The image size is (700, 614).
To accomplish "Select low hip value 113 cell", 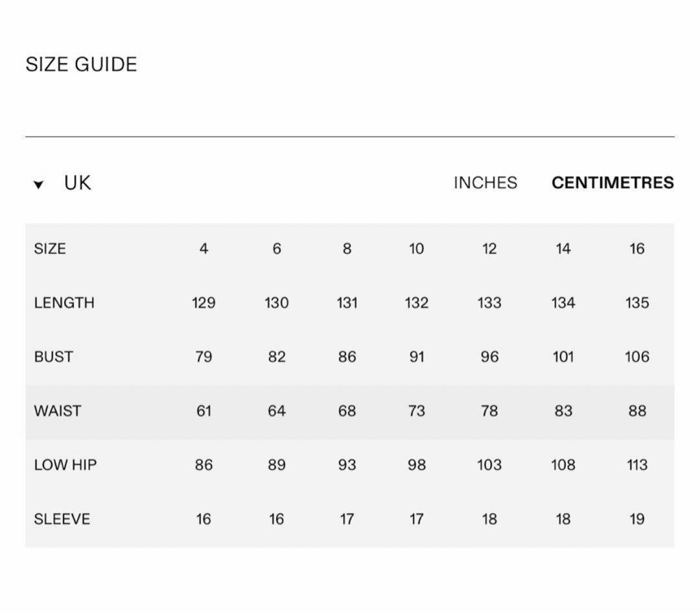I will click(637, 465).
